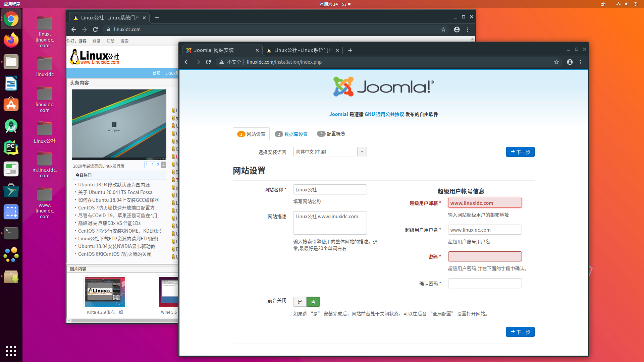
Task: Open the screenshot selection tool in dock
Action: click(x=11, y=212)
